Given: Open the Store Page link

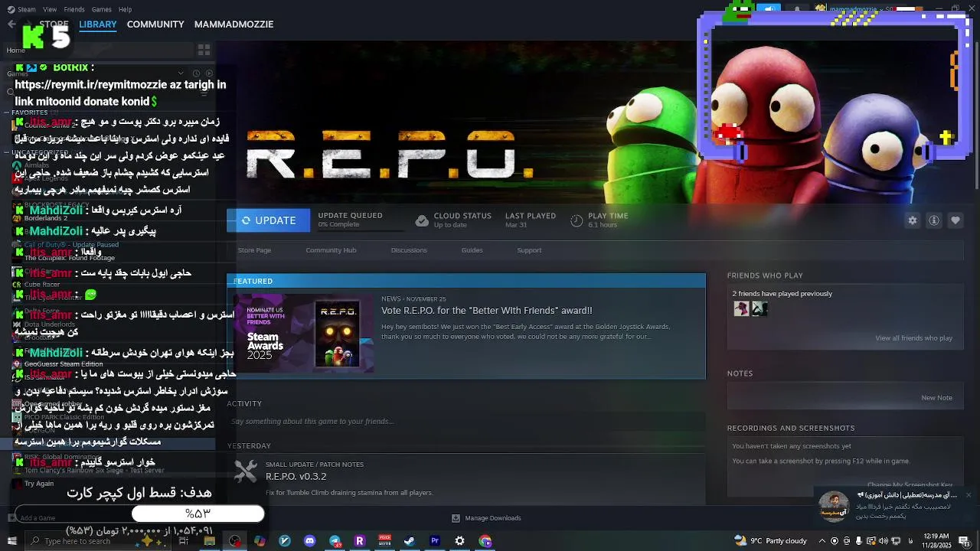Looking at the screenshot, I should [x=254, y=250].
